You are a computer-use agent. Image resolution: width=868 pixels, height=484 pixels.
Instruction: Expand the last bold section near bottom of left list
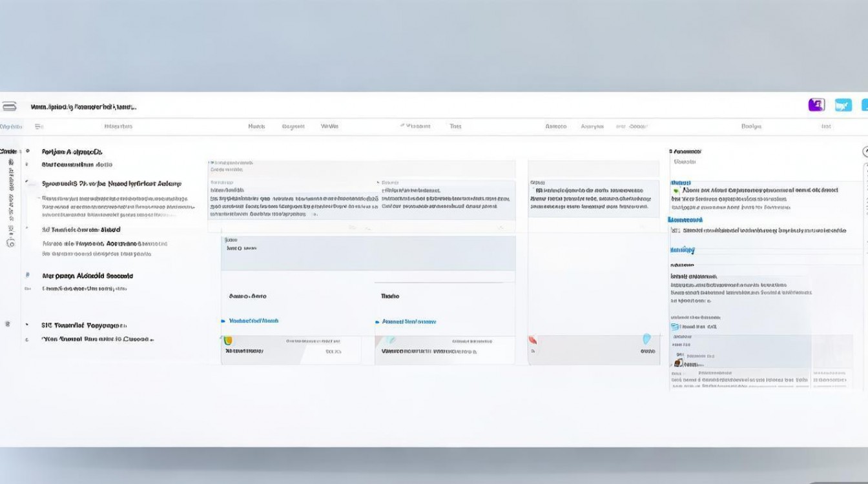click(x=27, y=325)
